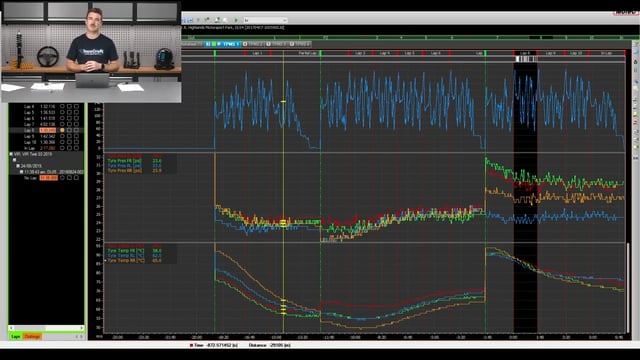Viewport: 640px width, 360px height.
Task: Switch to the TPMS 4 tab
Action: [300, 44]
